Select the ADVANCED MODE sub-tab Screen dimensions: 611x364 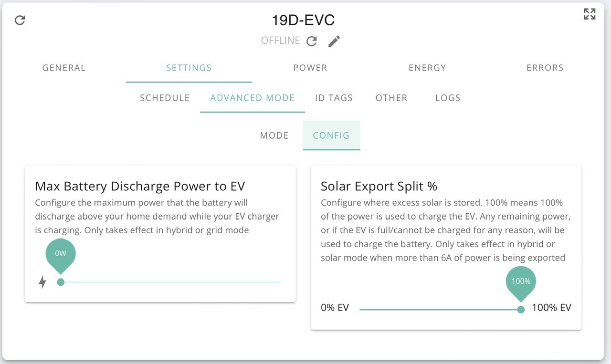(x=253, y=98)
